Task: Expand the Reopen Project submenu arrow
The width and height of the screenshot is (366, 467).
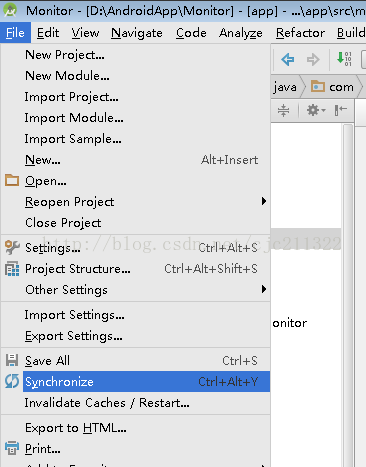Action: coord(264,201)
